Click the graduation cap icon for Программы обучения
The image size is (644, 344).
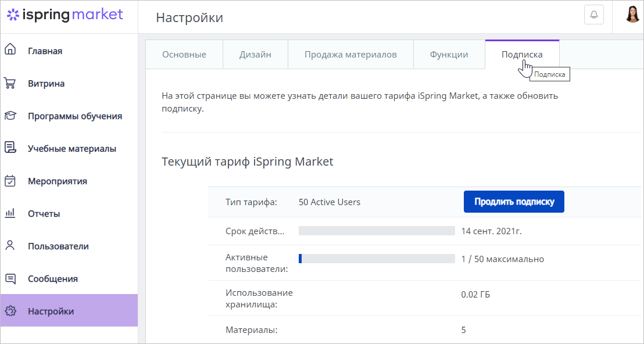point(10,116)
